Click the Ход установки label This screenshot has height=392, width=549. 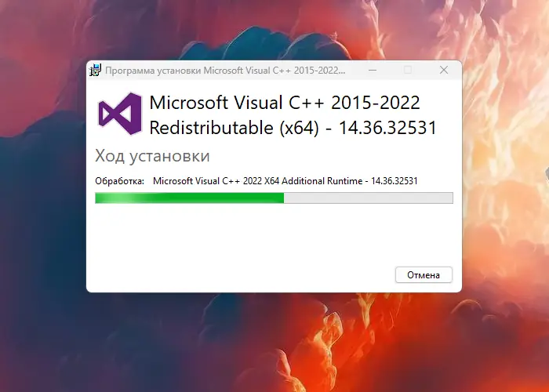pos(152,156)
